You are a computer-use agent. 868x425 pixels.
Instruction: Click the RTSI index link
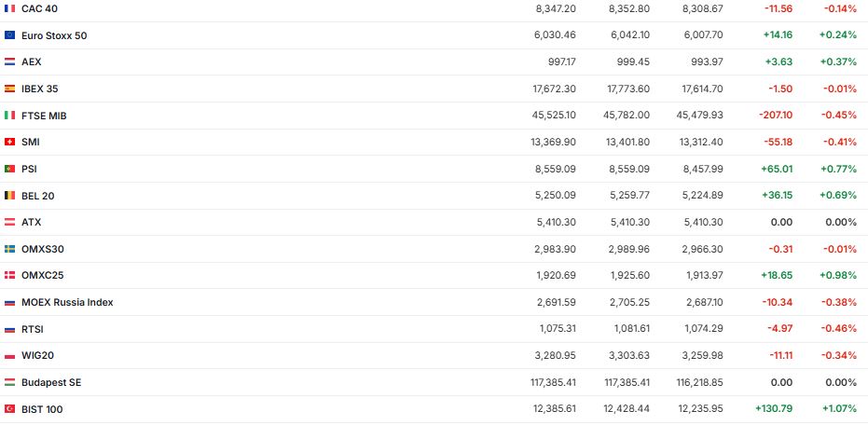(32, 329)
